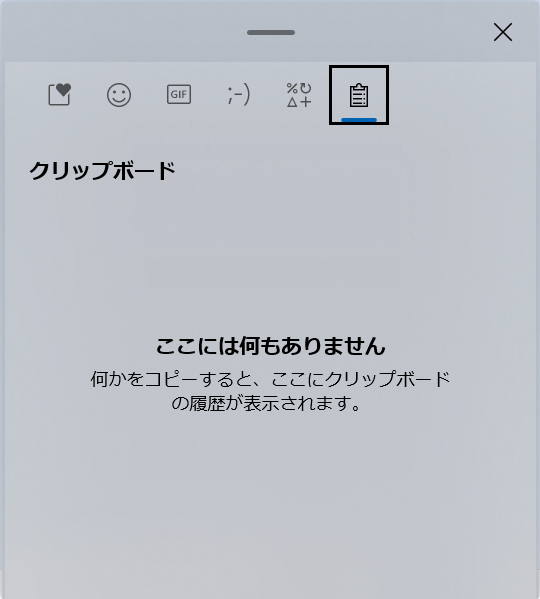Open the most recently used tab (heart icon)

tap(59, 94)
